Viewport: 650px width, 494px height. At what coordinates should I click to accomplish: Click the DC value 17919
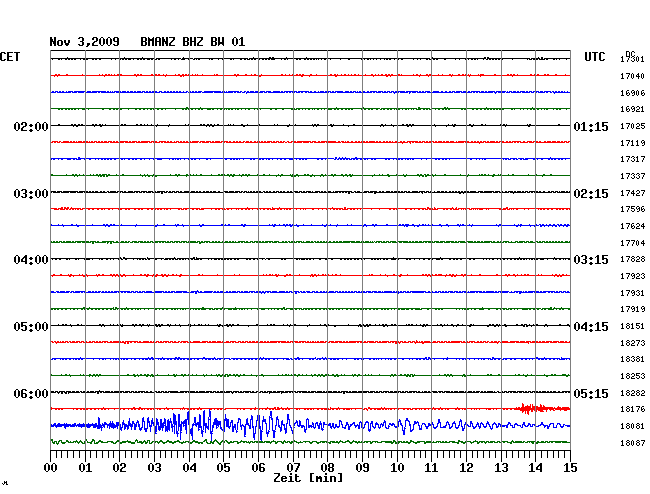(x=633, y=309)
